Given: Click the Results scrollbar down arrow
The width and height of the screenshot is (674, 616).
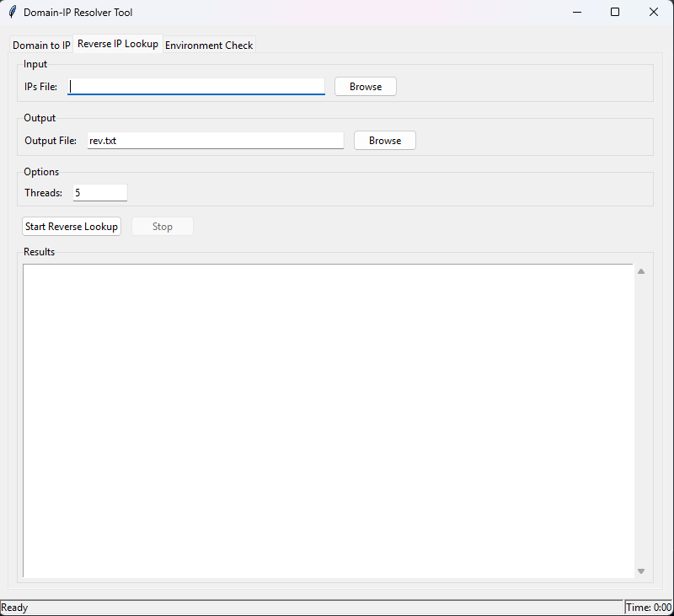Looking at the screenshot, I should pyautogui.click(x=641, y=571).
